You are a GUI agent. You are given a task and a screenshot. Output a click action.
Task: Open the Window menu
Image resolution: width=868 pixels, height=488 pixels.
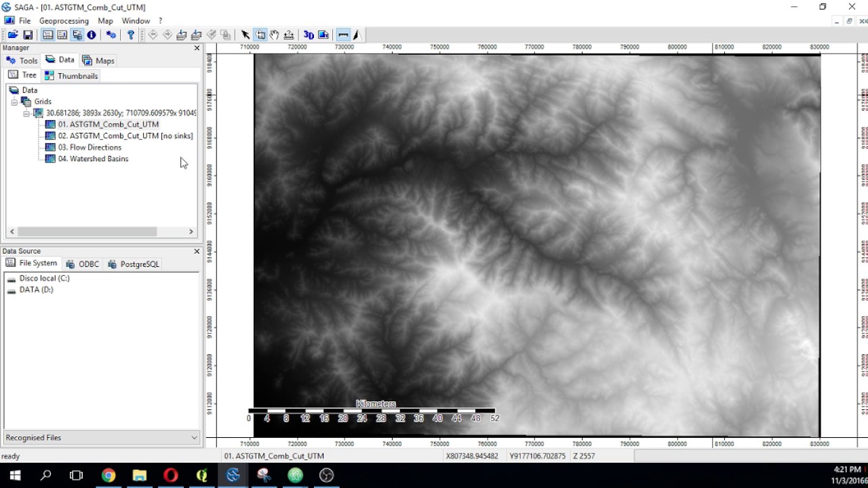coord(136,21)
